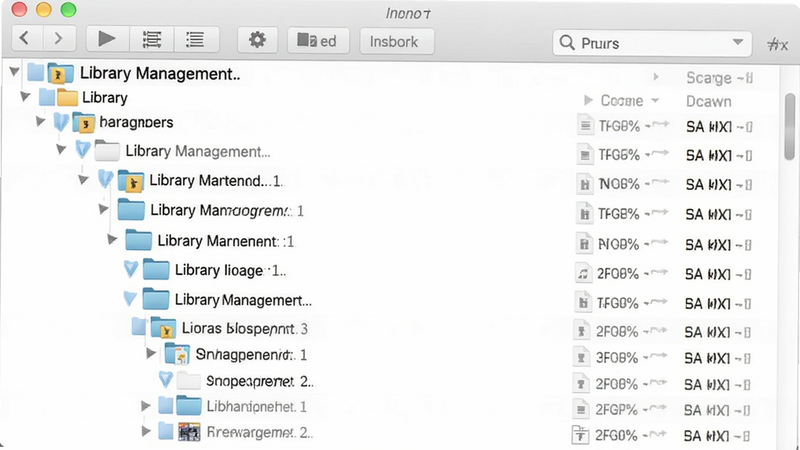Toggle the blue shield beside Snopespremet 2..
The width and height of the screenshot is (800, 450).
point(165,379)
